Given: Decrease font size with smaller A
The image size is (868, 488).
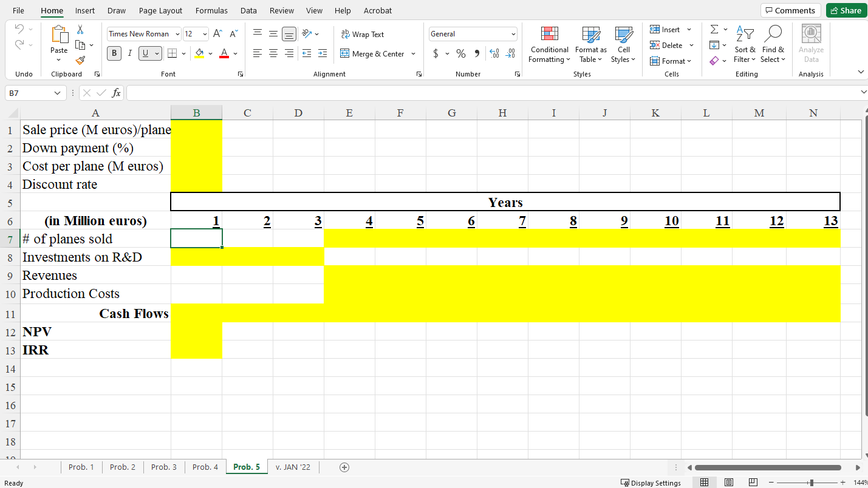Looking at the screenshot, I should [233, 34].
